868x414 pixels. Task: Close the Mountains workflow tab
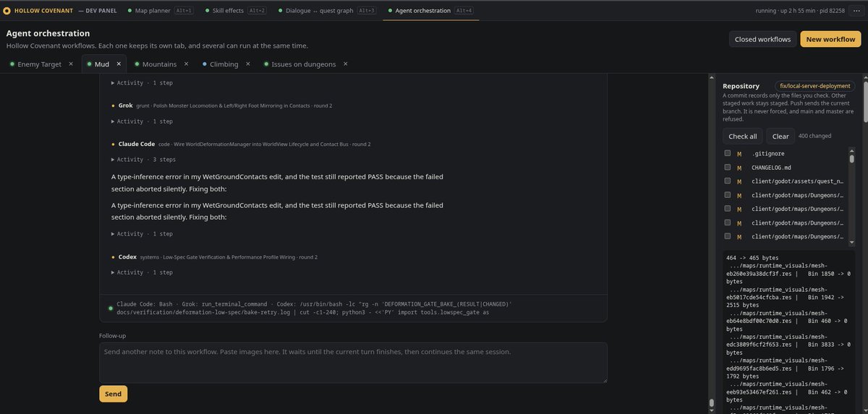click(186, 64)
